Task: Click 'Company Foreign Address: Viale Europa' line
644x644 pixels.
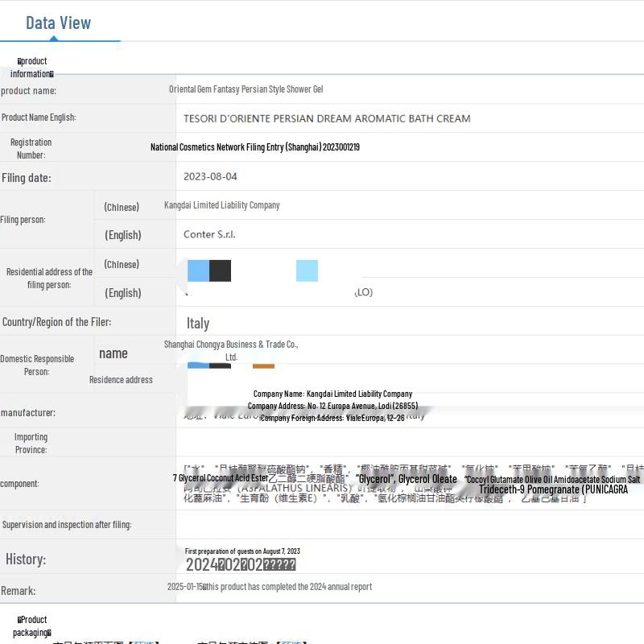Action: (332, 418)
